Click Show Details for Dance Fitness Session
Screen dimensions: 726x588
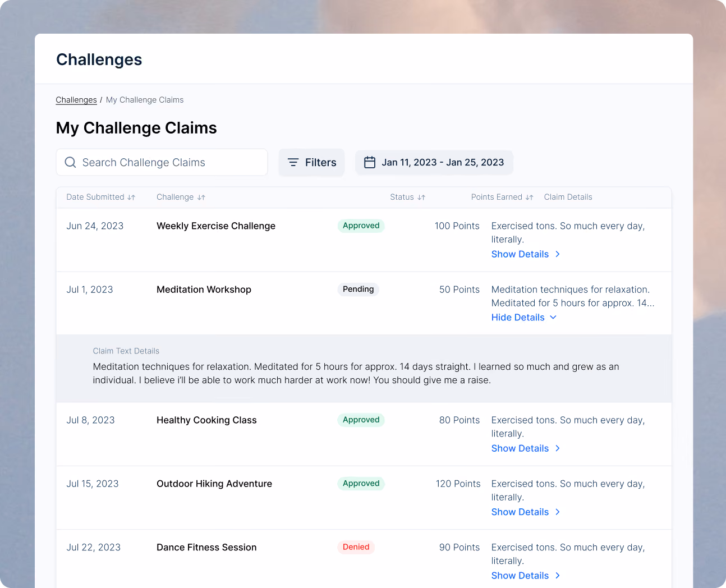(520, 576)
